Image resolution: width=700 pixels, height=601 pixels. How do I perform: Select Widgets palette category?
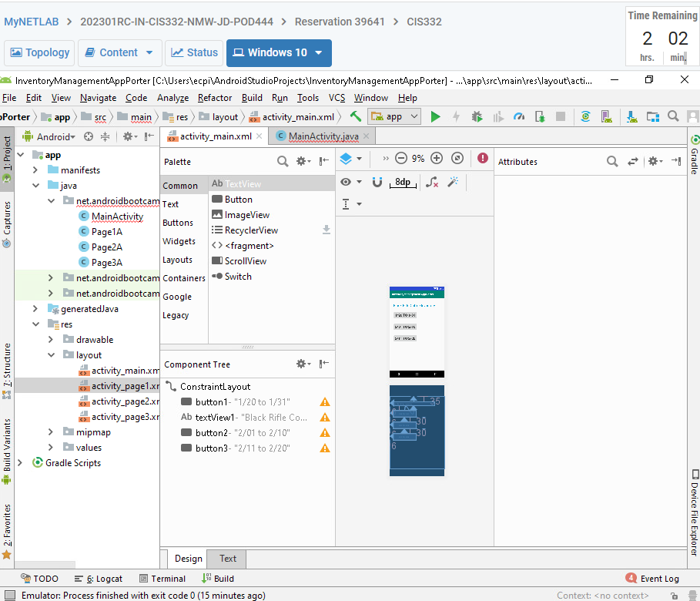click(x=179, y=241)
